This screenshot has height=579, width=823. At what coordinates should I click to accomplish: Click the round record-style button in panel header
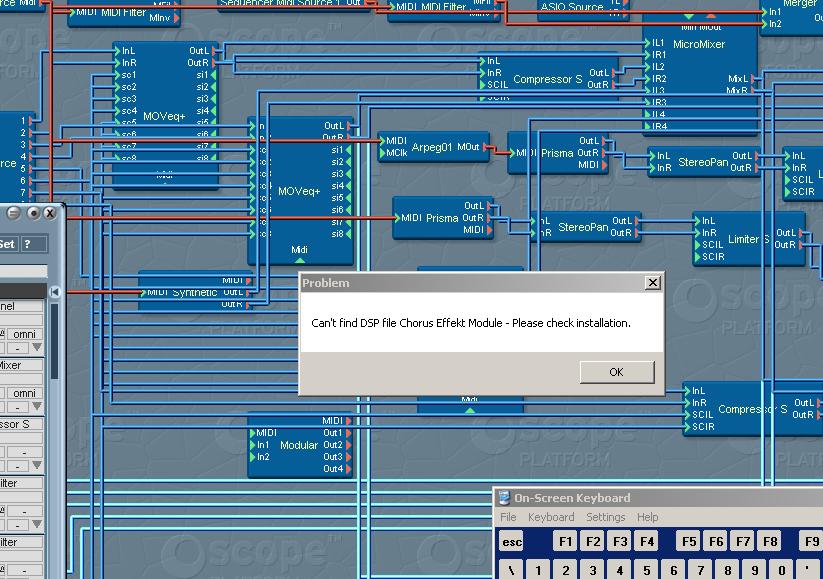click(33, 213)
